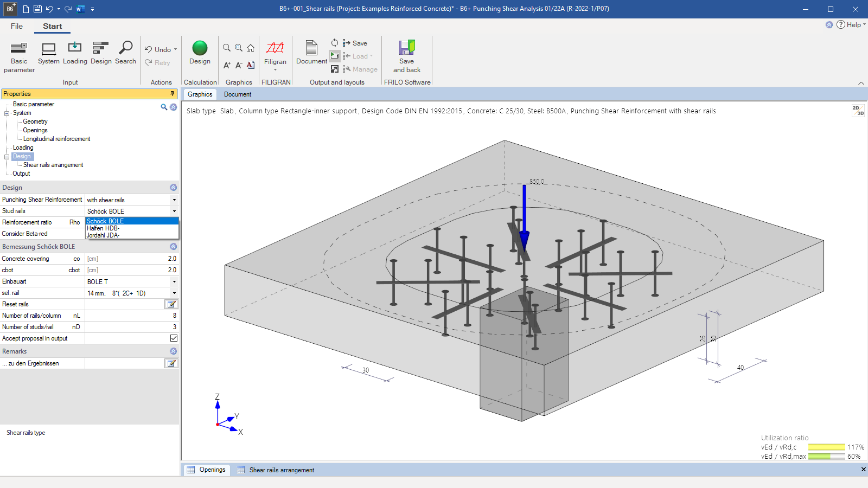Select Halfen HDB- from the list
Viewport: 868px width, 488px height.
(x=132, y=228)
